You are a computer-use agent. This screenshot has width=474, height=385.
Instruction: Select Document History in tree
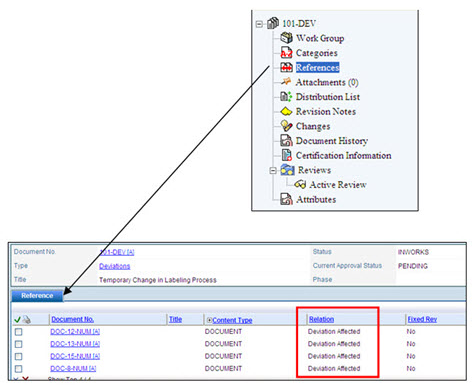332,141
